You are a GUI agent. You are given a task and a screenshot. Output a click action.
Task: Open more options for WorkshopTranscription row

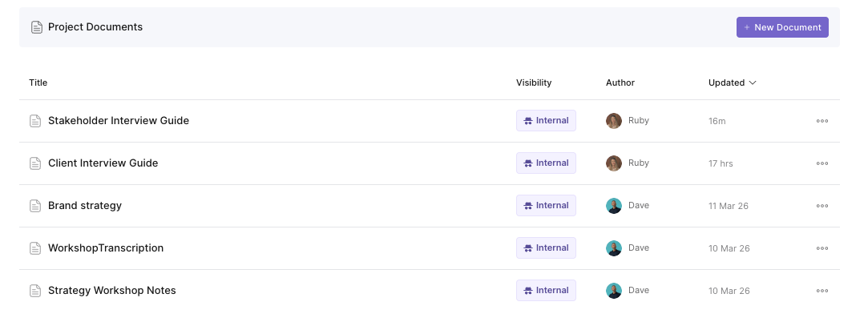[x=822, y=248]
